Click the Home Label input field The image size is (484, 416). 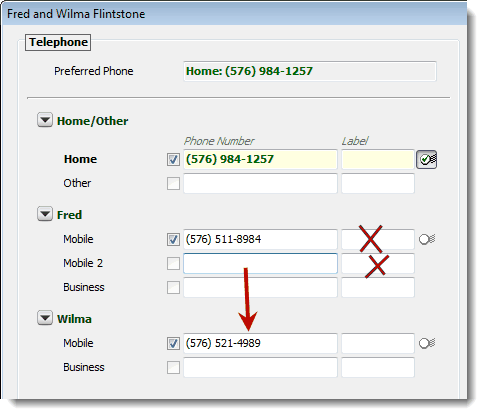tap(378, 159)
